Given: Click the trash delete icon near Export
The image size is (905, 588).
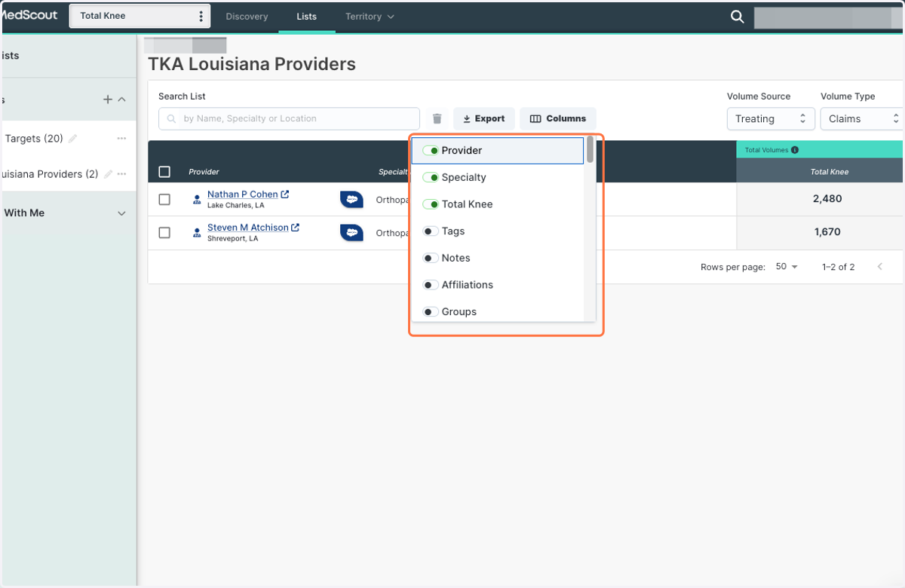Looking at the screenshot, I should pyautogui.click(x=437, y=118).
